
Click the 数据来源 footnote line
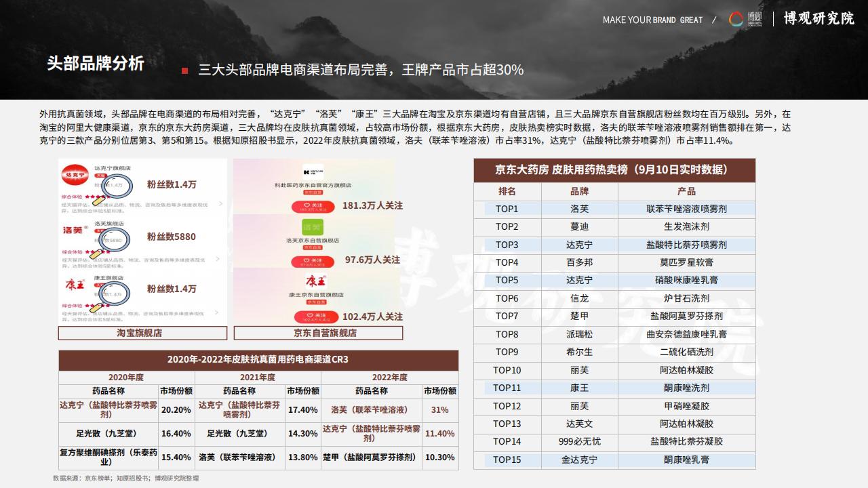click(126, 478)
